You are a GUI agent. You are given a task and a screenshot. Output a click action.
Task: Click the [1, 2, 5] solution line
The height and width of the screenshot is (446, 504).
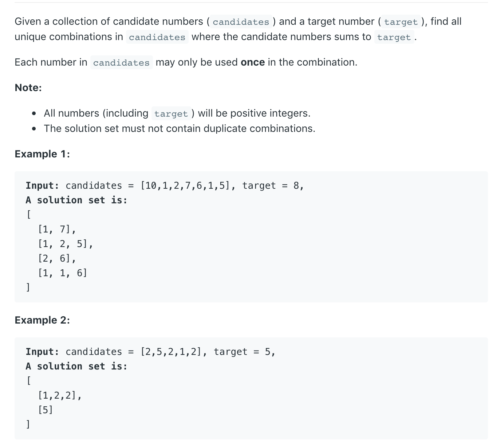[66, 244]
